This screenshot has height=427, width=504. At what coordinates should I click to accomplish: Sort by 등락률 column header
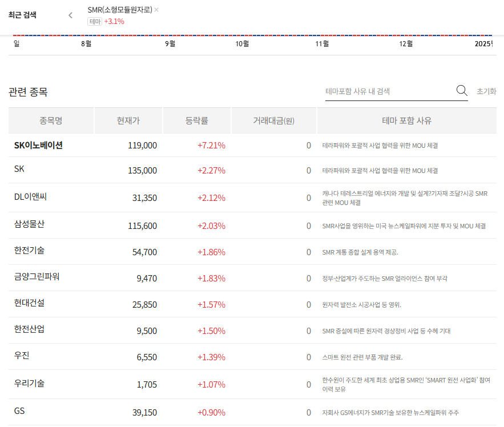(x=197, y=120)
